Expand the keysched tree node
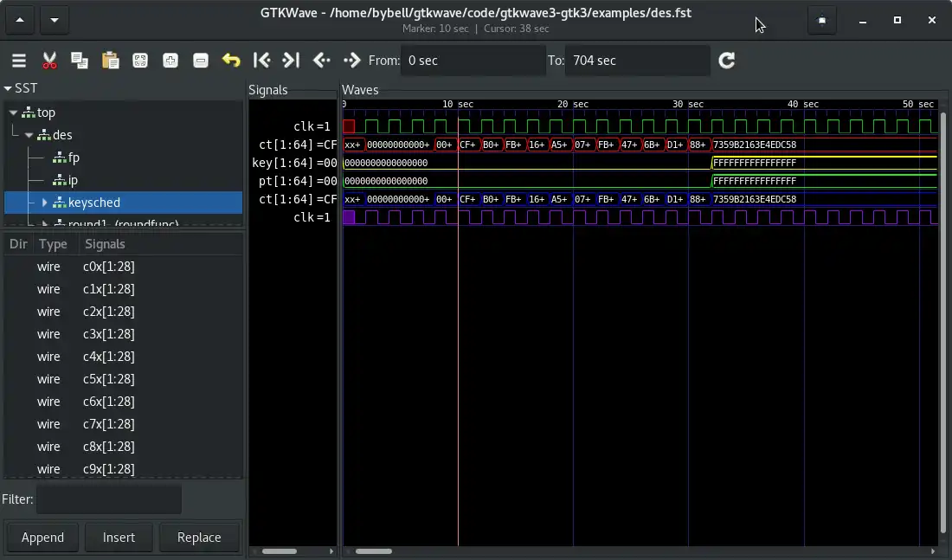 [x=44, y=203]
